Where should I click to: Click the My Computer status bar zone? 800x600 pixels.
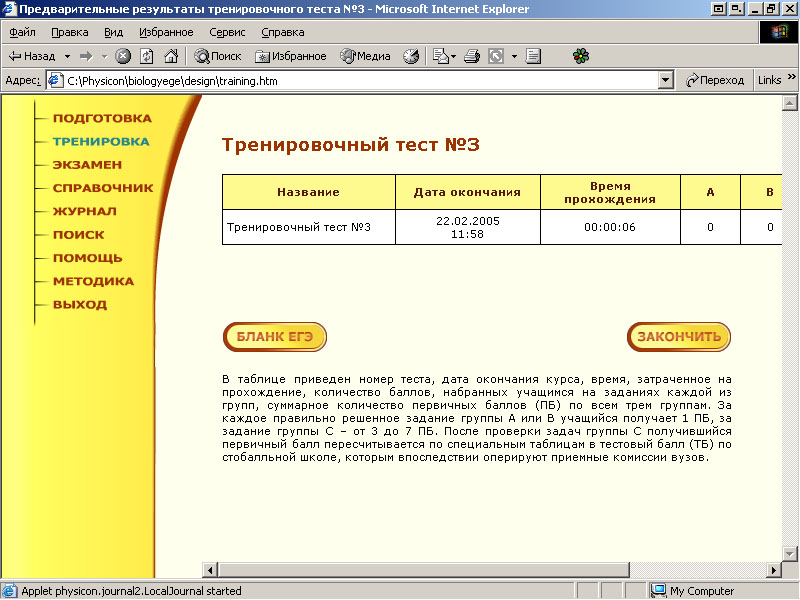point(722,591)
